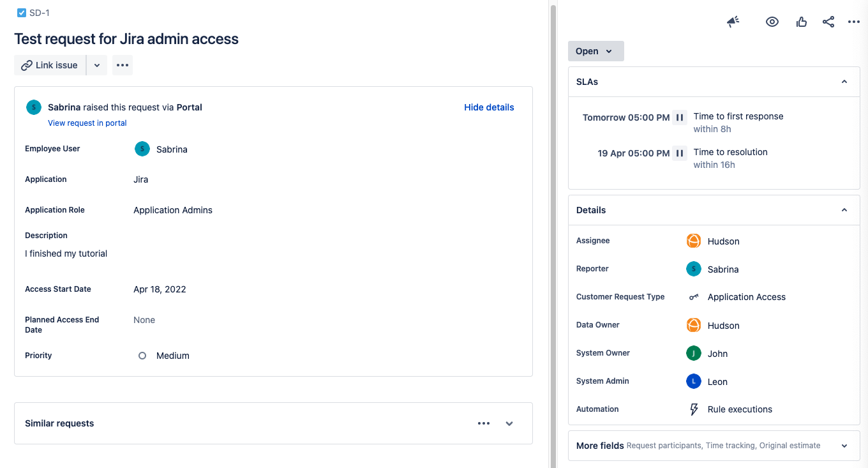
Task: Expand the Link issue dropdown arrow
Action: pos(97,65)
